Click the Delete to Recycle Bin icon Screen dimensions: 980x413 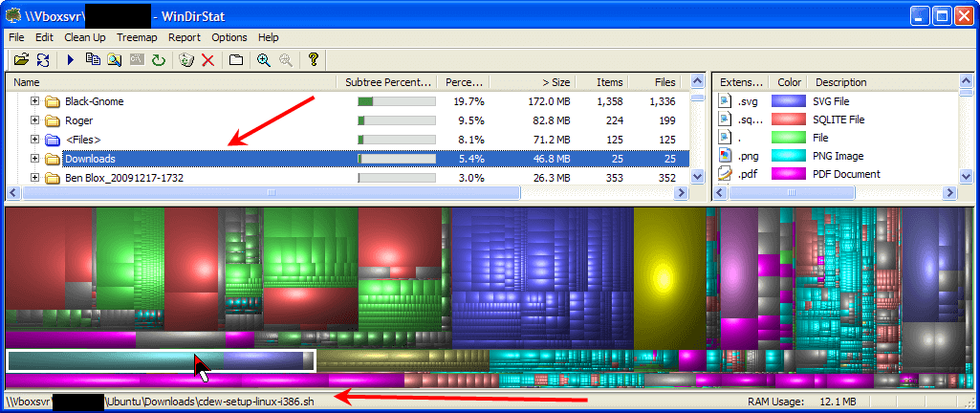click(x=186, y=60)
